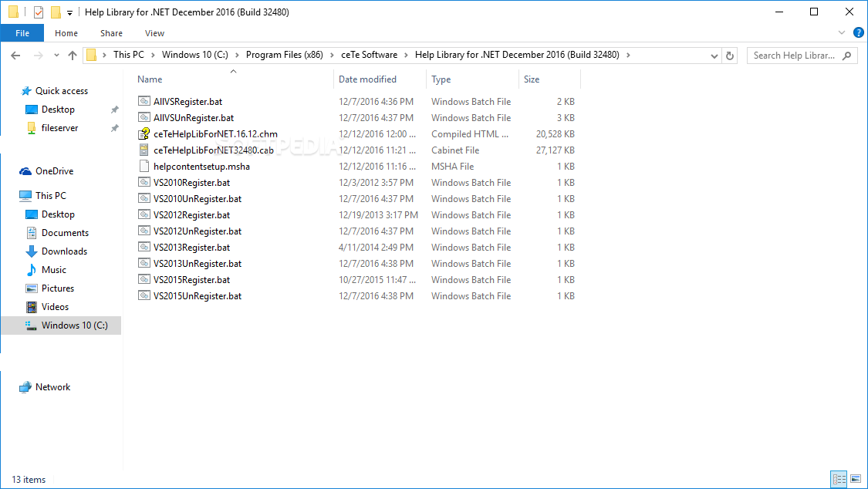
Task: Select file VS2010UnRegister.bat
Action: tap(198, 198)
